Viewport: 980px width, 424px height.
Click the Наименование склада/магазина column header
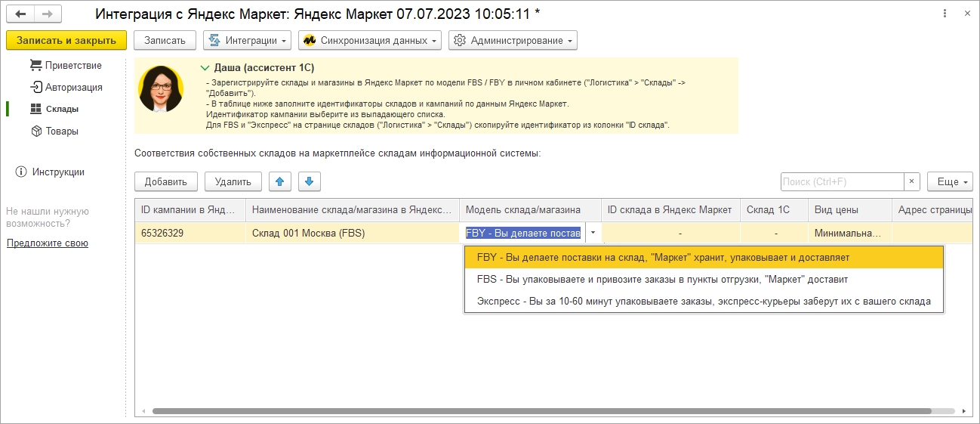coord(353,209)
